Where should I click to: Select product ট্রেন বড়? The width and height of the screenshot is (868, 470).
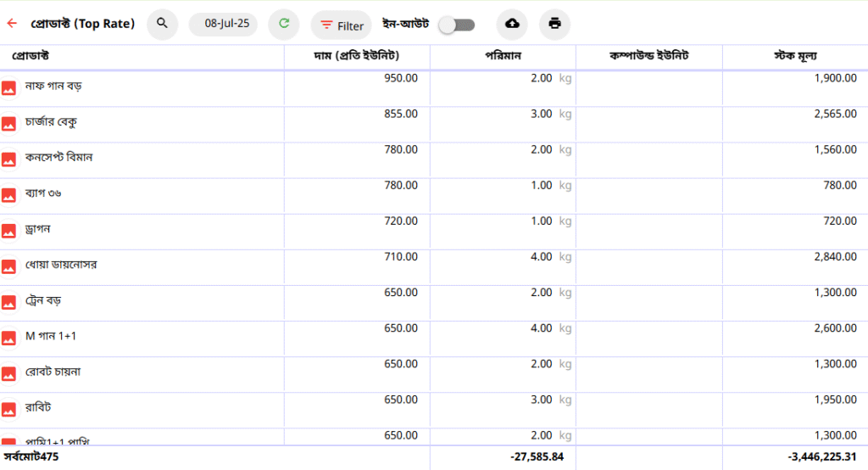(43, 300)
